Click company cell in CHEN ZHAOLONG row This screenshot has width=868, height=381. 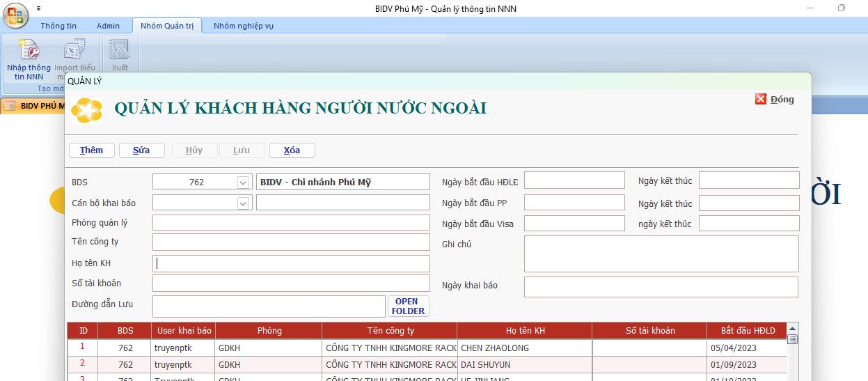click(x=390, y=348)
